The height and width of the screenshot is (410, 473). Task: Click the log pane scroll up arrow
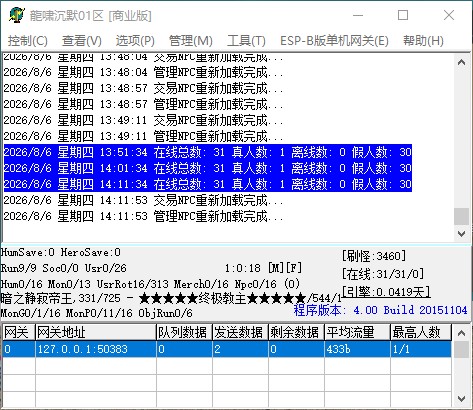tap(461, 62)
